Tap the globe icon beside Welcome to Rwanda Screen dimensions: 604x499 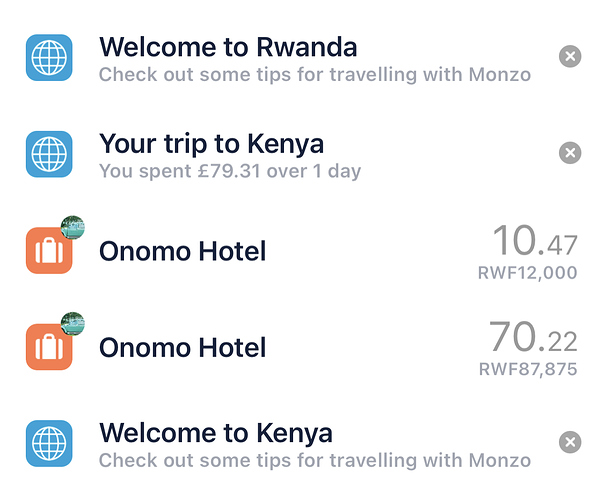(x=49, y=58)
